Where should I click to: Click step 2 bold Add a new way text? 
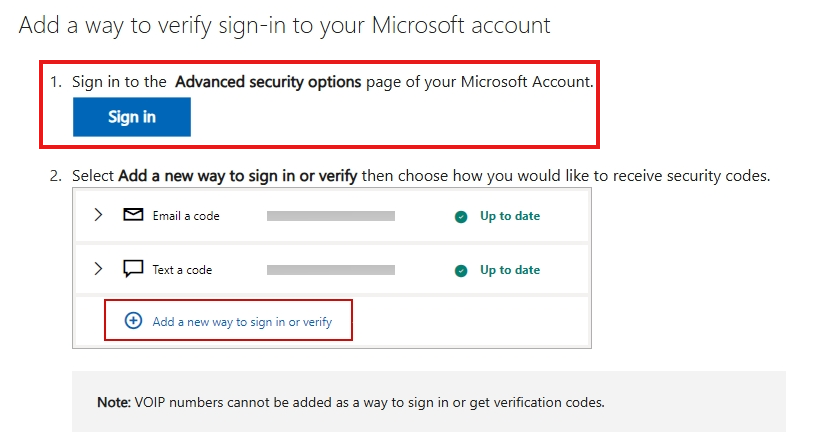[238, 176]
